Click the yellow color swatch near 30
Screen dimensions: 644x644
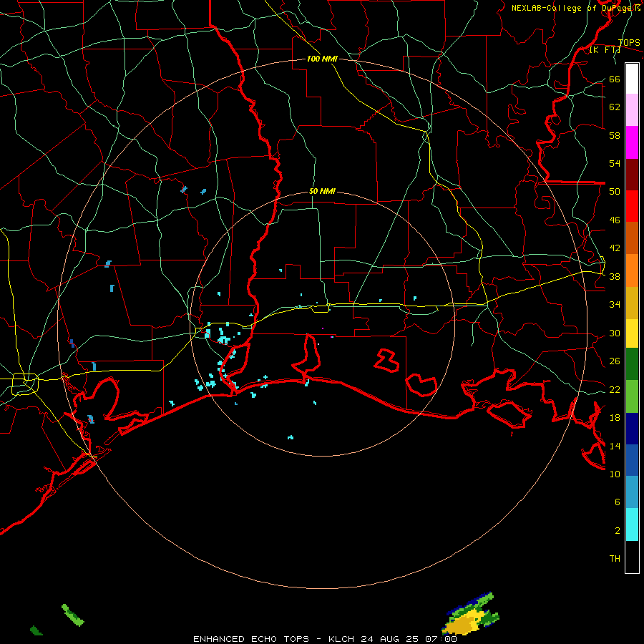pyautogui.click(x=632, y=333)
